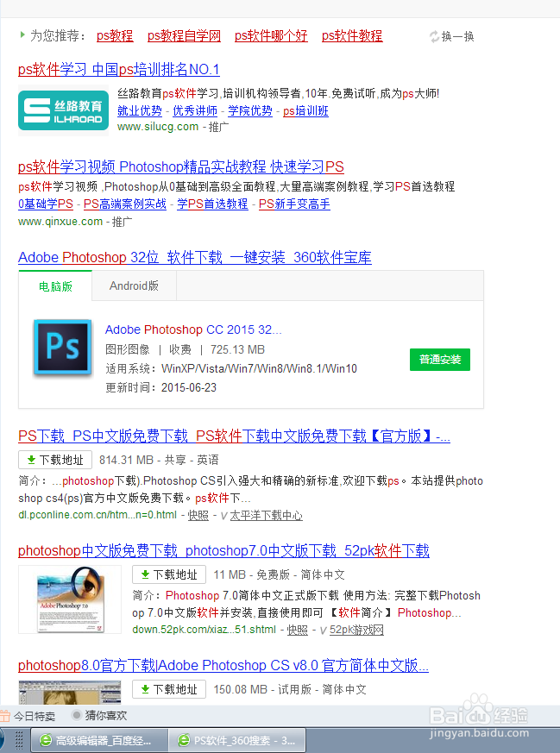Click the green arrow before 为您推荐
The image size is (560, 753).
(x=22, y=35)
